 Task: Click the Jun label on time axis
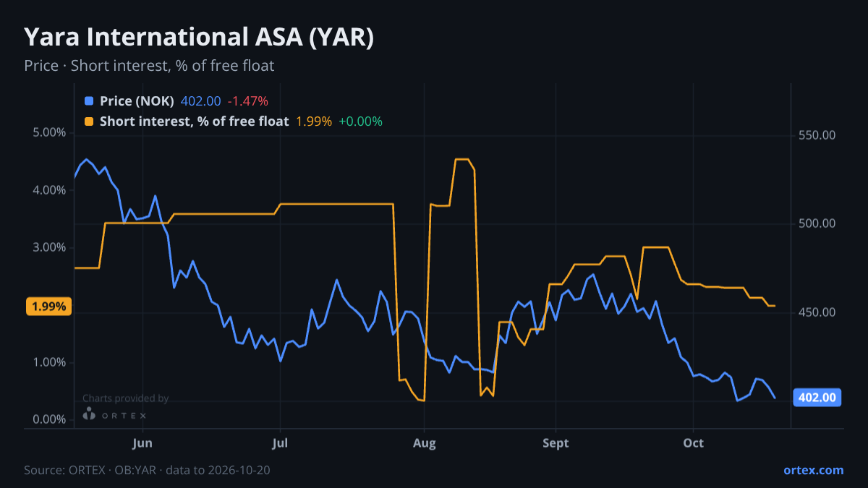[142, 442]
